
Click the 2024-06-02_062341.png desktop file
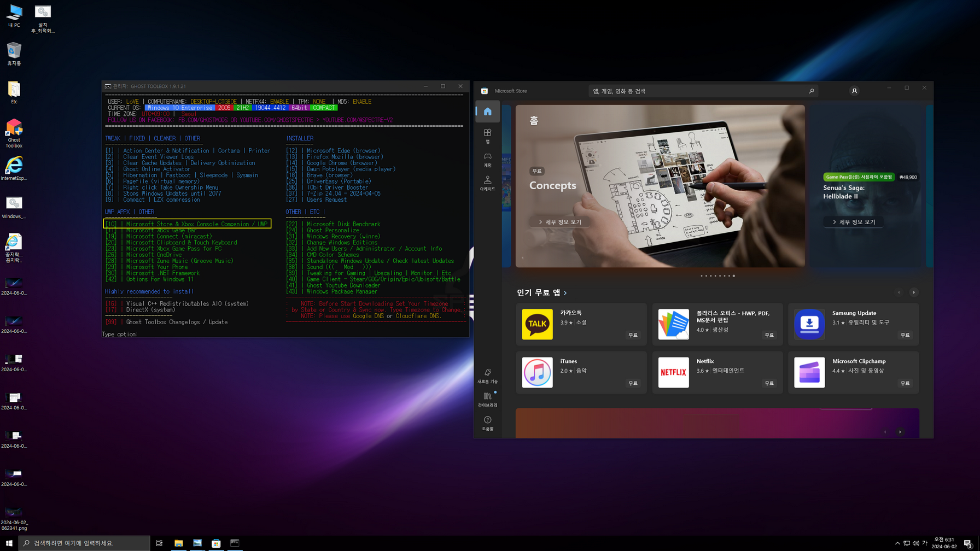tap(14, 518)
